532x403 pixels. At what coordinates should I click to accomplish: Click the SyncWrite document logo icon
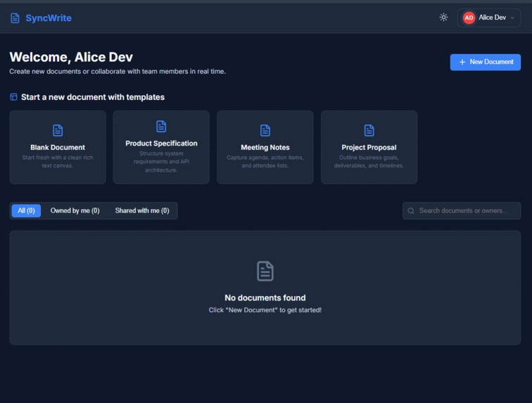point(15,18)
